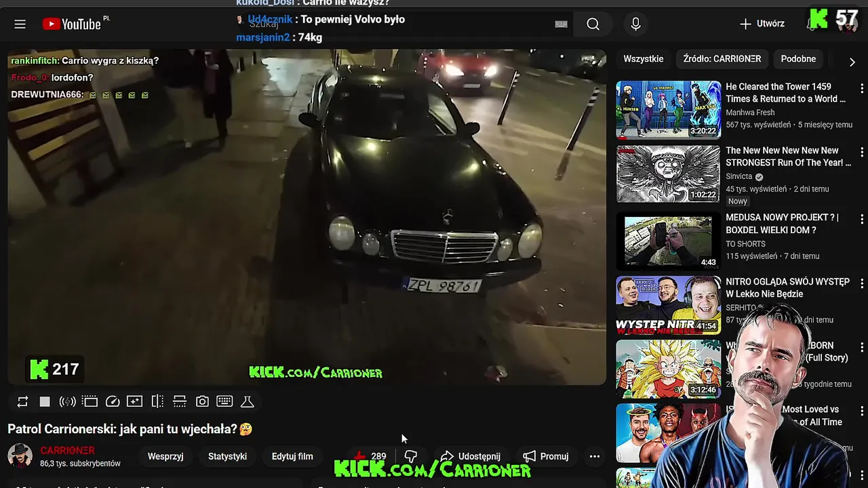Viewport: 868px width, 488px height.
Task: Open the NITRO OGLĄDA SWÓJ WYSTĘP thumbnail
Action: click(x=669, y=305)
